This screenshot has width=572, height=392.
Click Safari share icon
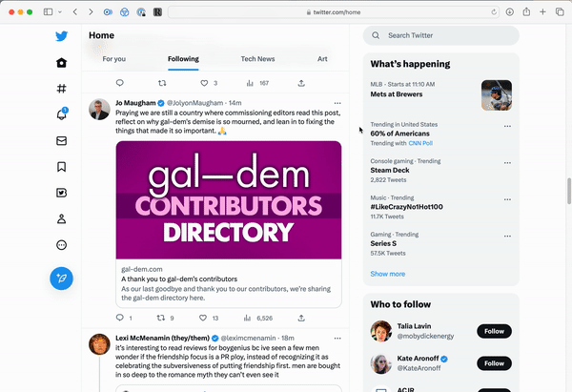click(526, 11)
